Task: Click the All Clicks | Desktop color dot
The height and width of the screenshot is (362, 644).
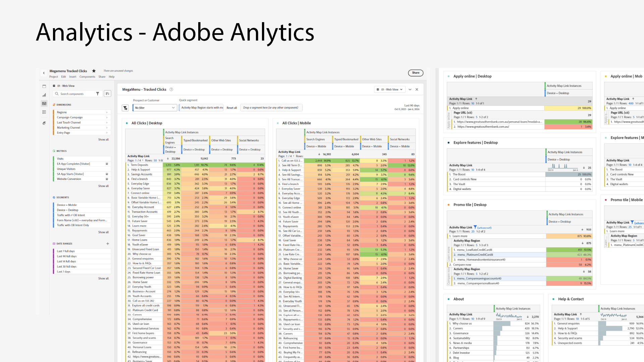Action: (x=127, y=123)
